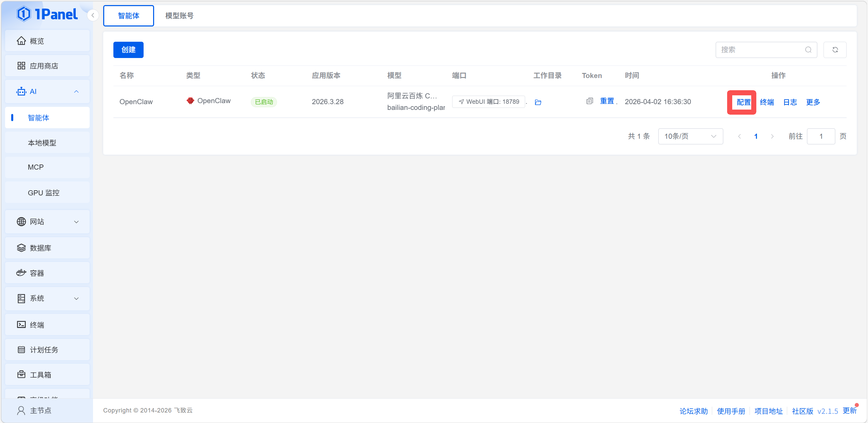The height and width of the screenshot is (423, 868).
Task: Click the 搜索 search input field
Action: [x=760, y=50]
